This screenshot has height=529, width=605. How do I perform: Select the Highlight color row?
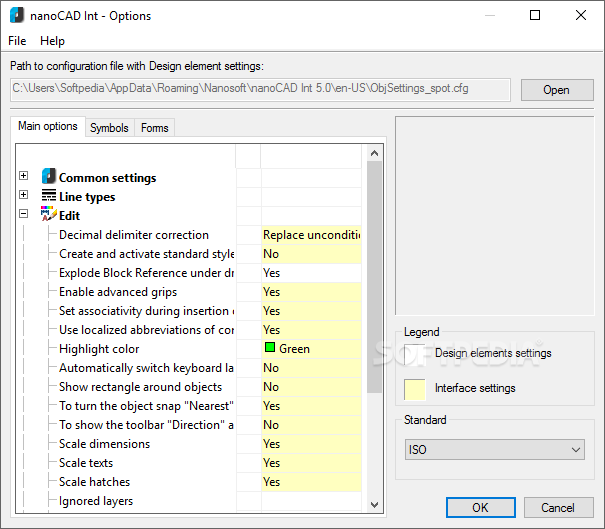tap(99, 349)
